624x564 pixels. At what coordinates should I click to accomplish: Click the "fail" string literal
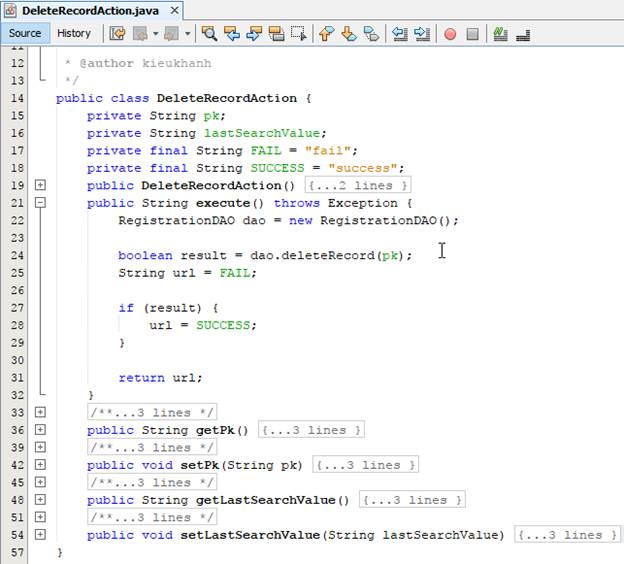pyautogui.click(x=328, y=150)
